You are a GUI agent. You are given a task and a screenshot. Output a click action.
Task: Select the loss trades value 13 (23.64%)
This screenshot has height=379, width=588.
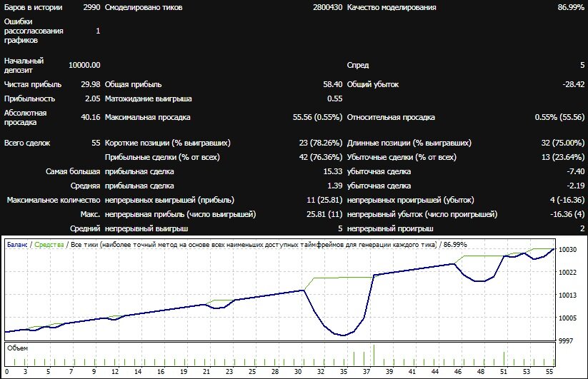click(x=563, y=157)
